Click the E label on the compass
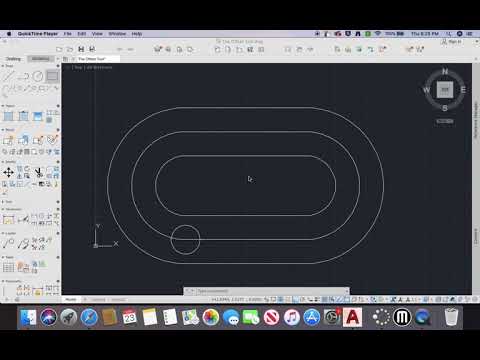This screenshot has height=360, width=480. tap(463, 90)
